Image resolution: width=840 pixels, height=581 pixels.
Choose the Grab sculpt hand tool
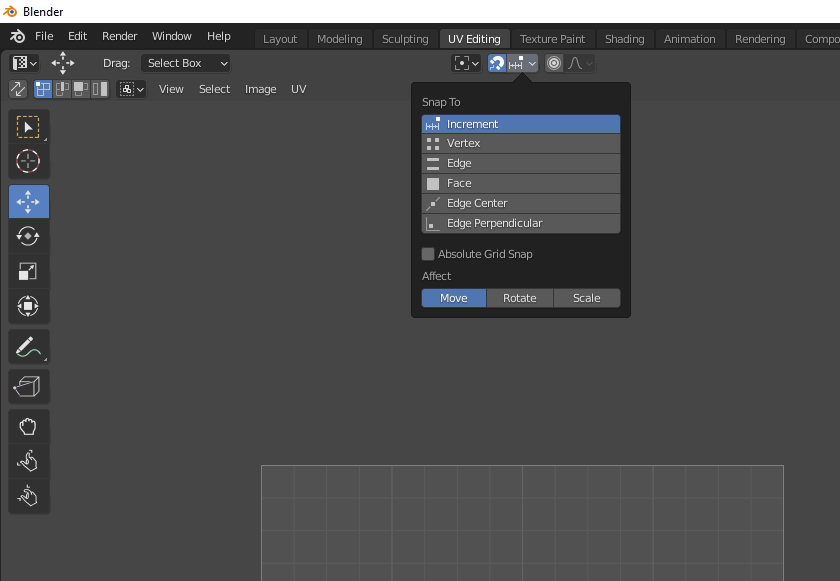(28, 427)
